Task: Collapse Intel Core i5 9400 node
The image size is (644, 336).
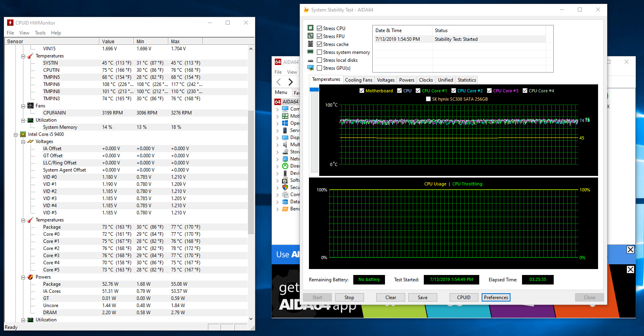Action: tap(16, 135)
